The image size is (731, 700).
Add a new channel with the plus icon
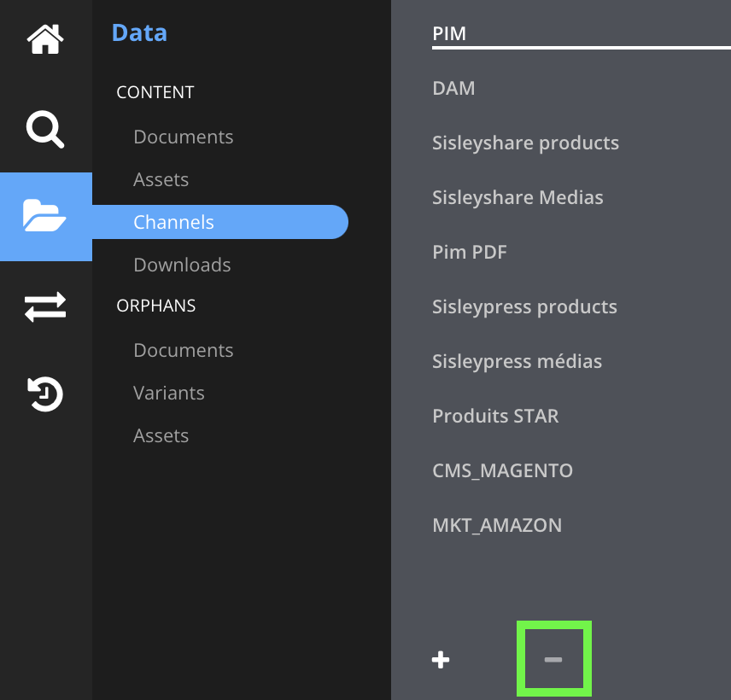(441, 660)
